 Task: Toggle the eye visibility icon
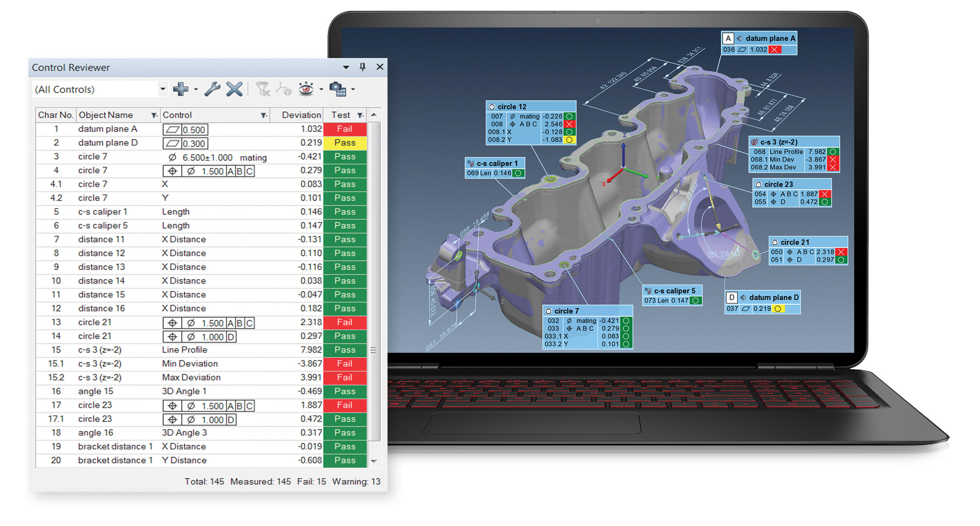pos(306,89)
